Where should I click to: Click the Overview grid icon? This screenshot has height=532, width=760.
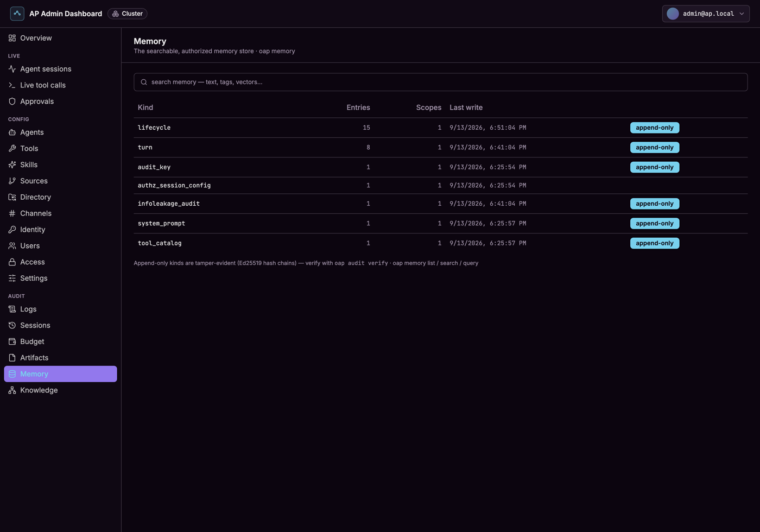12,38
